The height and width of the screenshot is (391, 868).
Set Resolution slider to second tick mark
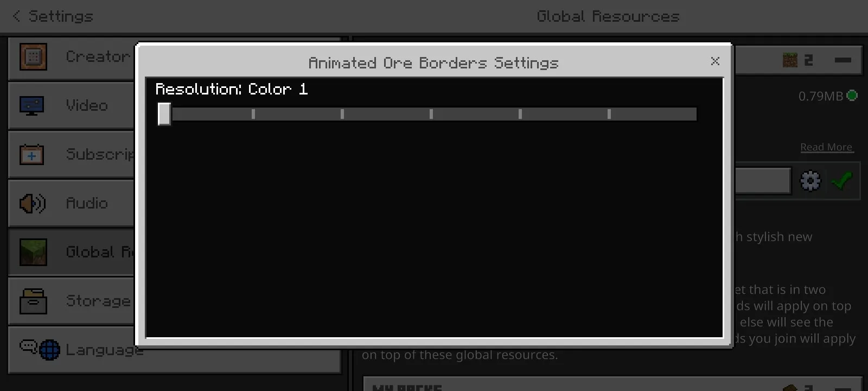point(342,114)
